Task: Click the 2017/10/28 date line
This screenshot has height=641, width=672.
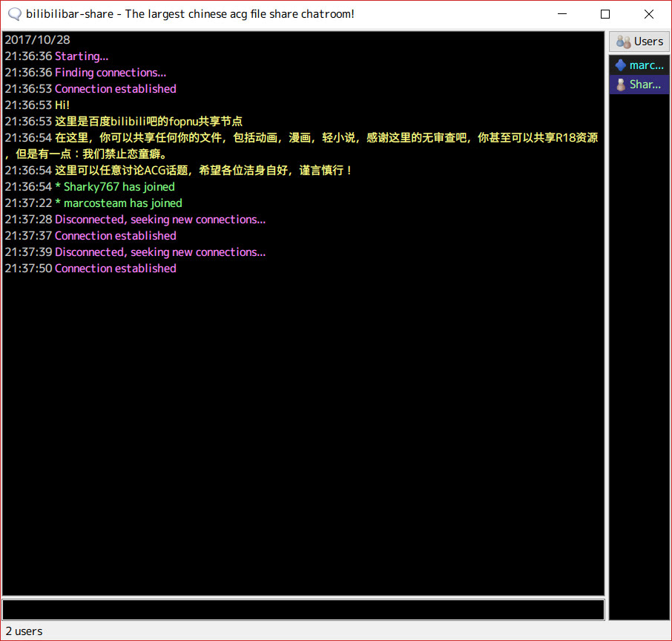Action: (37, 40)
